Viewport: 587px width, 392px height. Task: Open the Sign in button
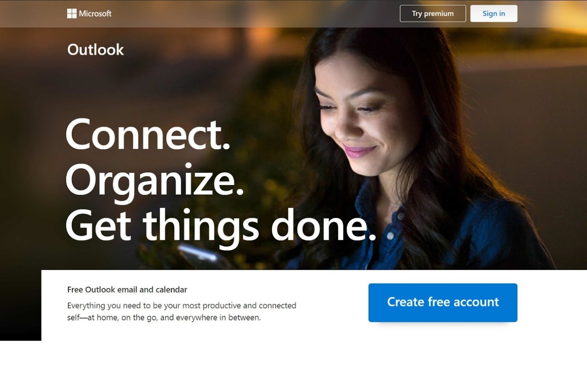click(494, 14)
